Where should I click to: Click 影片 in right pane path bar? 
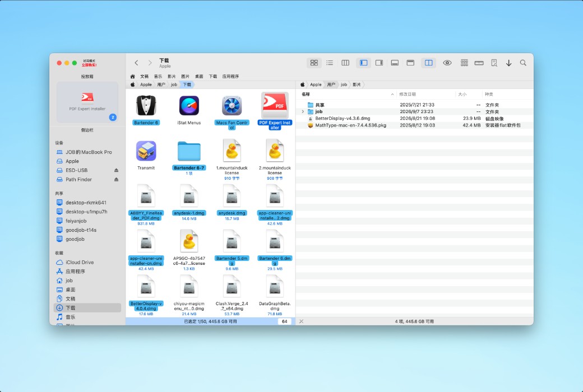click(x=357, y=85)
